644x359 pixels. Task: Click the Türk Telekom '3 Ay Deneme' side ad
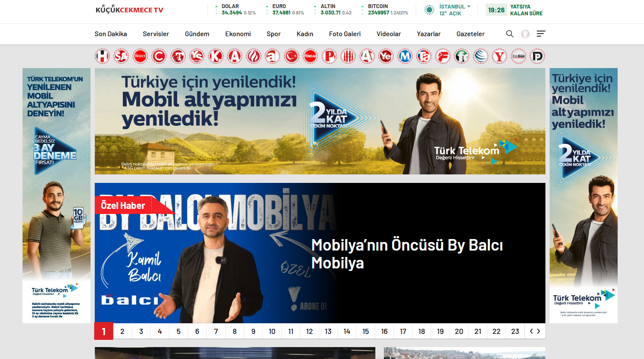click(57, 196)
